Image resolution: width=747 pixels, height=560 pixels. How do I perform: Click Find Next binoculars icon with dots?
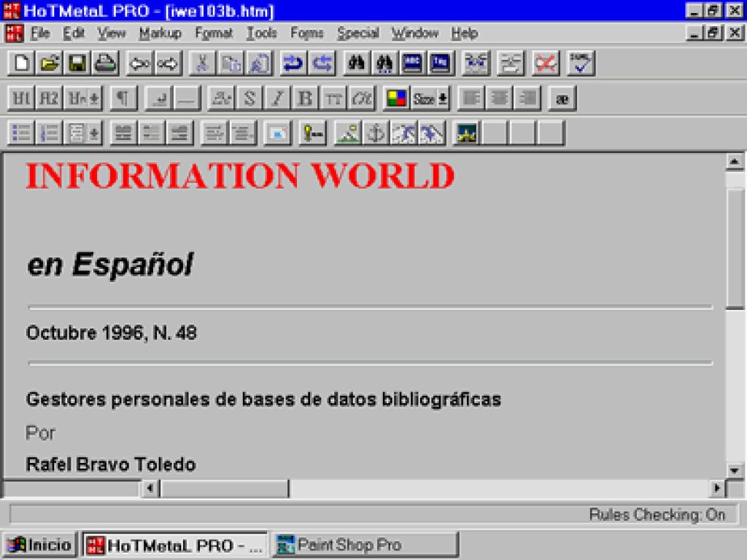384,63
